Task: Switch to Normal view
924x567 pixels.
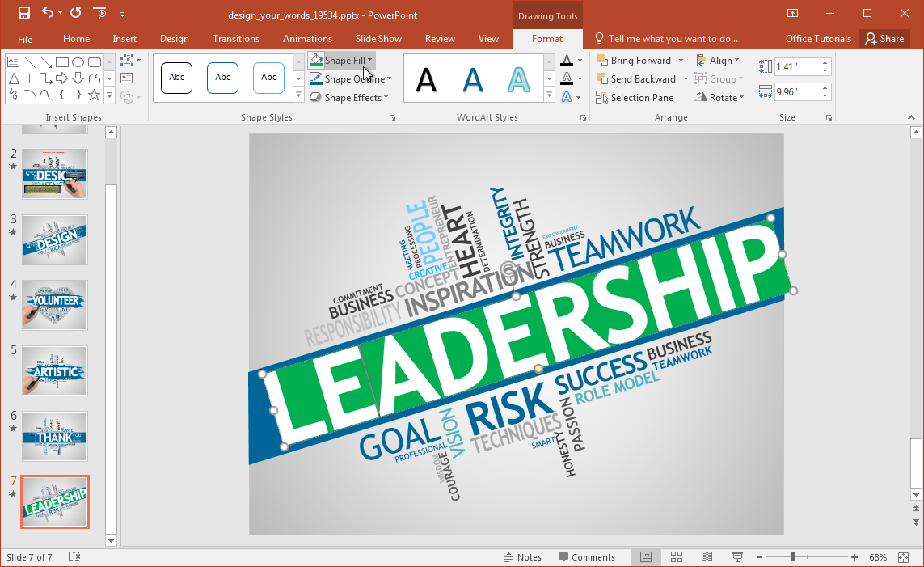Action: [x=646, y=557]
